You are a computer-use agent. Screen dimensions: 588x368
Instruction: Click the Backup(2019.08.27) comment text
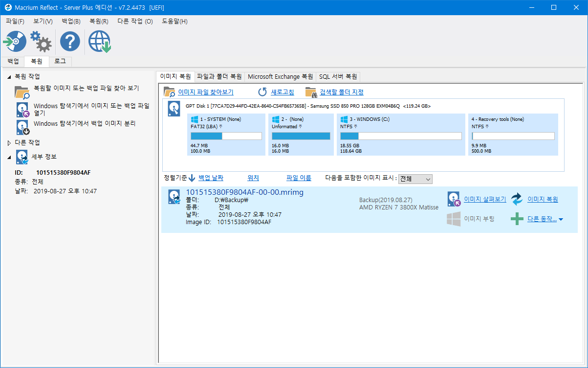coord(386,200)
